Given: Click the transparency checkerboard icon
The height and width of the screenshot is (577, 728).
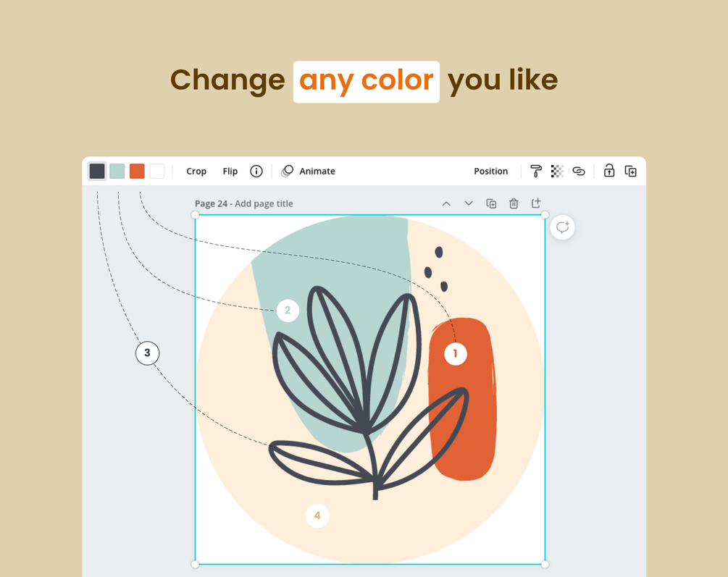Looking at the screenshot, I should 557,172.
